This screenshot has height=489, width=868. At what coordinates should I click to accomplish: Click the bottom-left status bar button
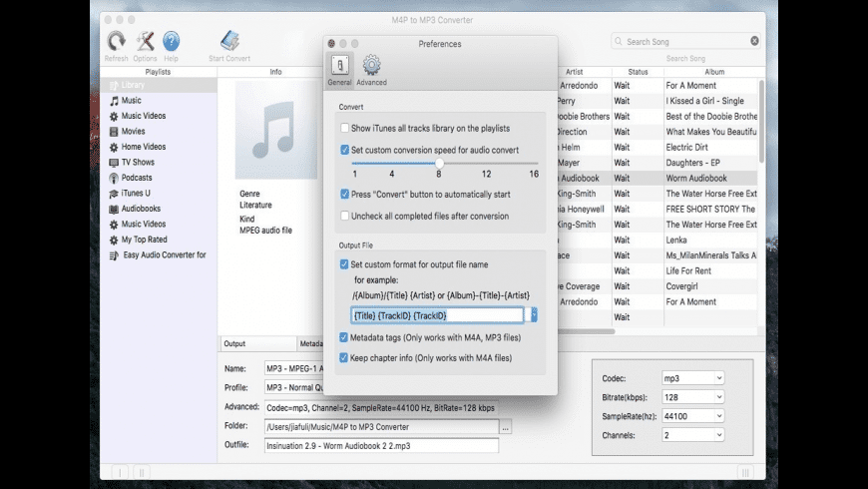pyautogui.click(x=120, y=472)
